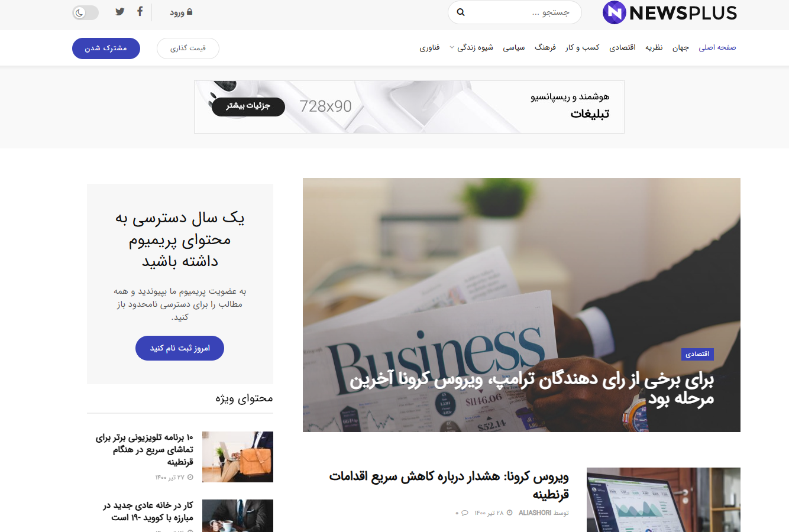The width and height of the screenshot is (789, 532).
Task: Expand the شیوه زندگی menu chevron
Action: pyautogui.click(x=452, y=47)
